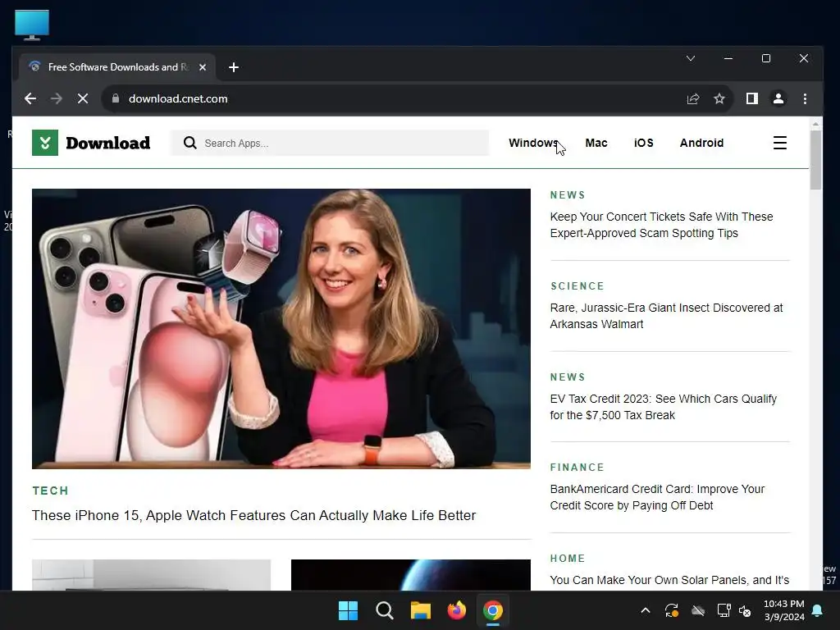The width and height of the screenshot is (840, 630).
Task: Open the BankAmericard Credit Card article
Action: (657, 497)
